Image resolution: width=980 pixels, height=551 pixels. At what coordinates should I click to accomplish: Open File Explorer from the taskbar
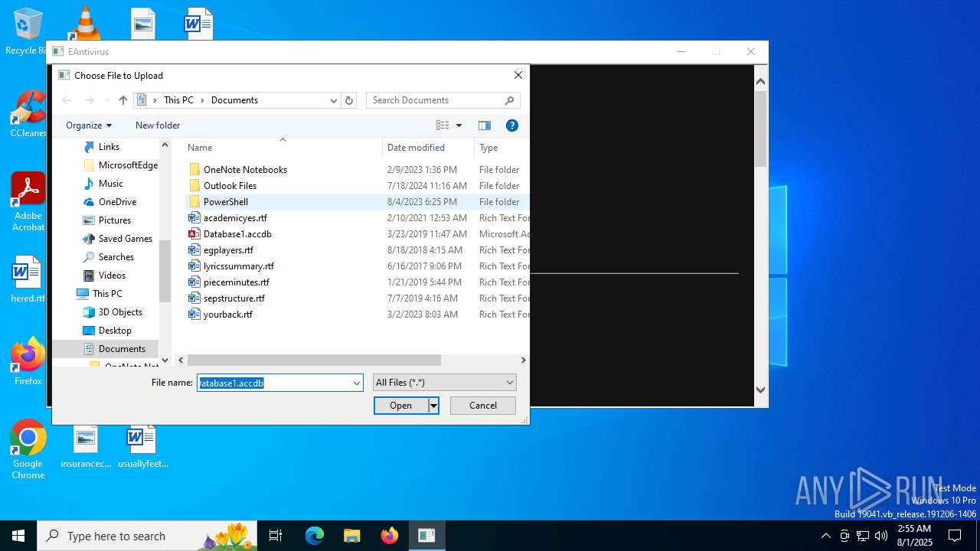tap(352, 536)
